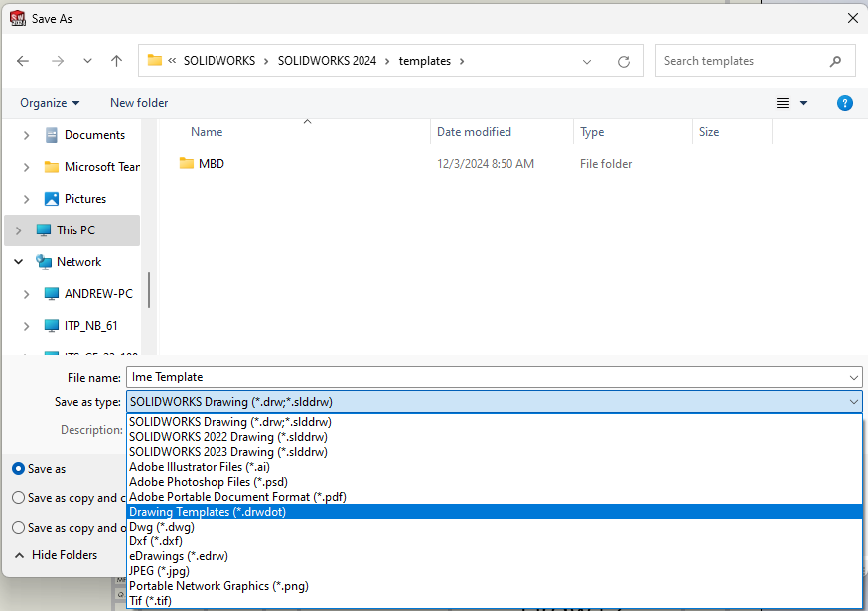The height and width of the screenshot is (611, 868).
Task: Collapse the Network tree entry
Action: pyautogui.click(x=18, y=261)
